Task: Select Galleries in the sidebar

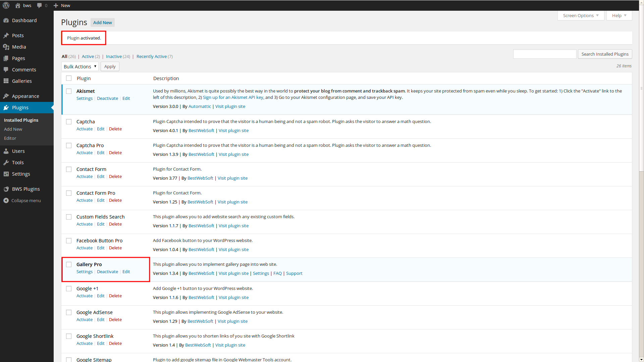Action: coord(22,81)
